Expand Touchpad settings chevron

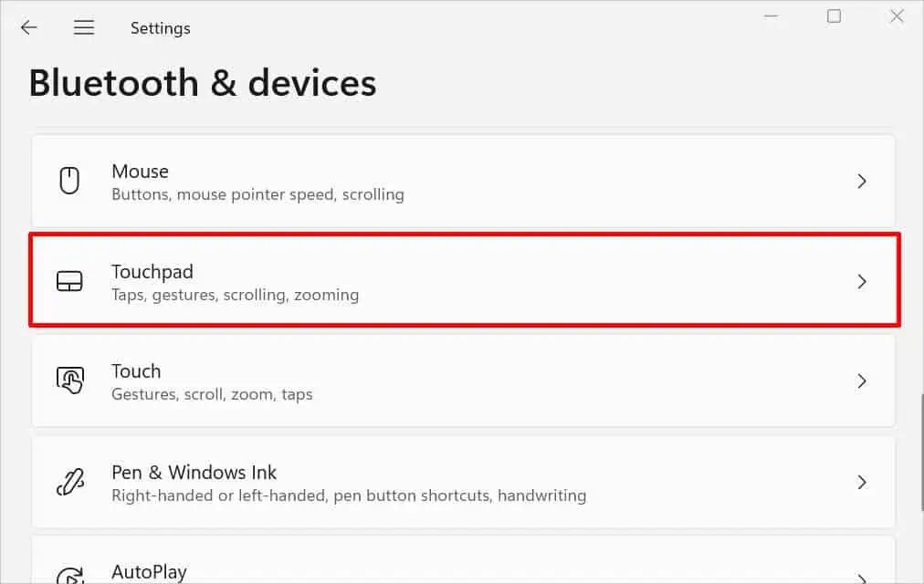861,282
